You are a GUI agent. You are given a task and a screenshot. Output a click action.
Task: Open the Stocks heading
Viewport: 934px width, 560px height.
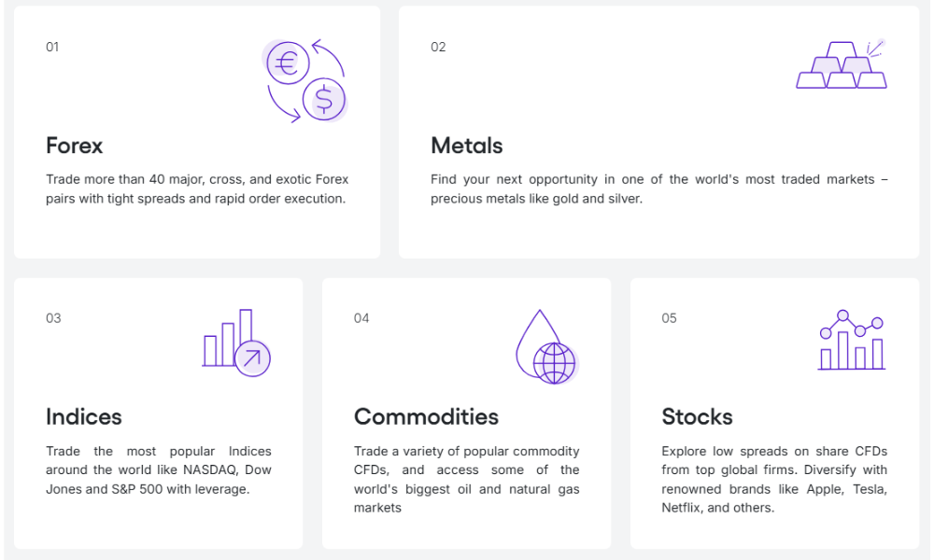pos(697,416)
